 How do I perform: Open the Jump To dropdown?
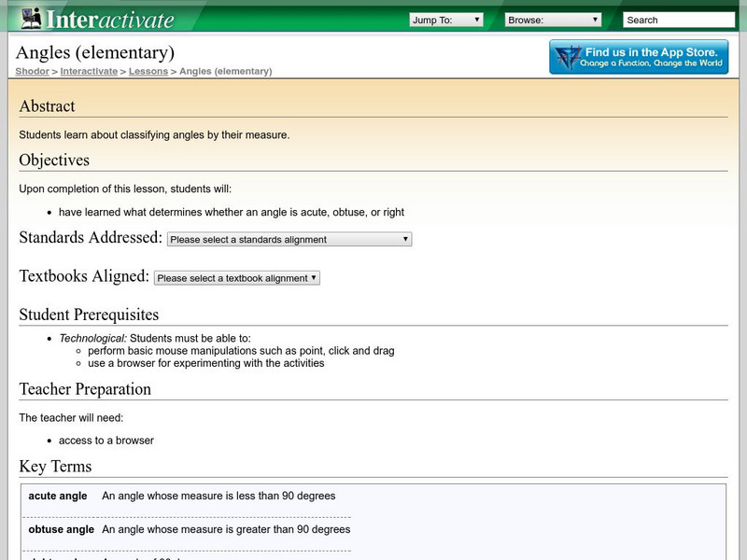(446, 20)
